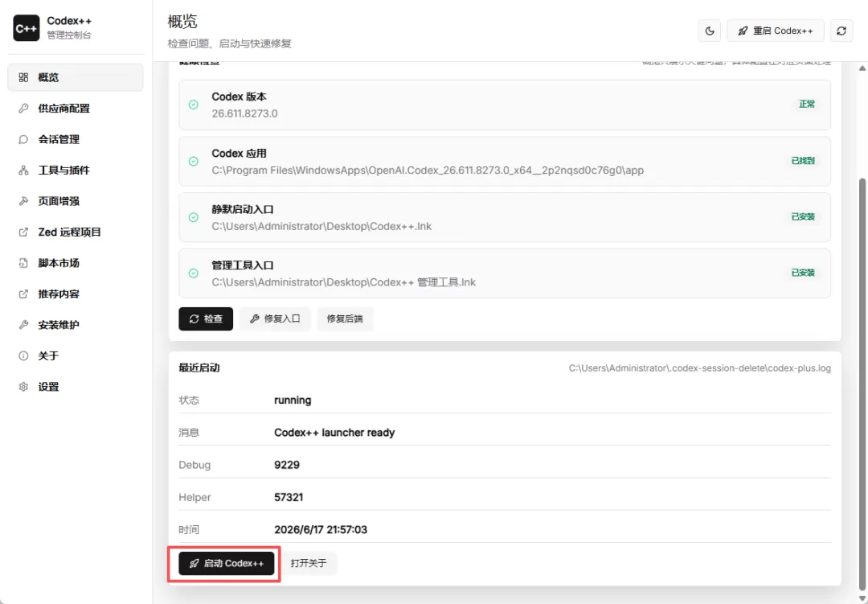Click the wrench icon beside 安装维护
868x604 pixels.
[x=23, y=325]
